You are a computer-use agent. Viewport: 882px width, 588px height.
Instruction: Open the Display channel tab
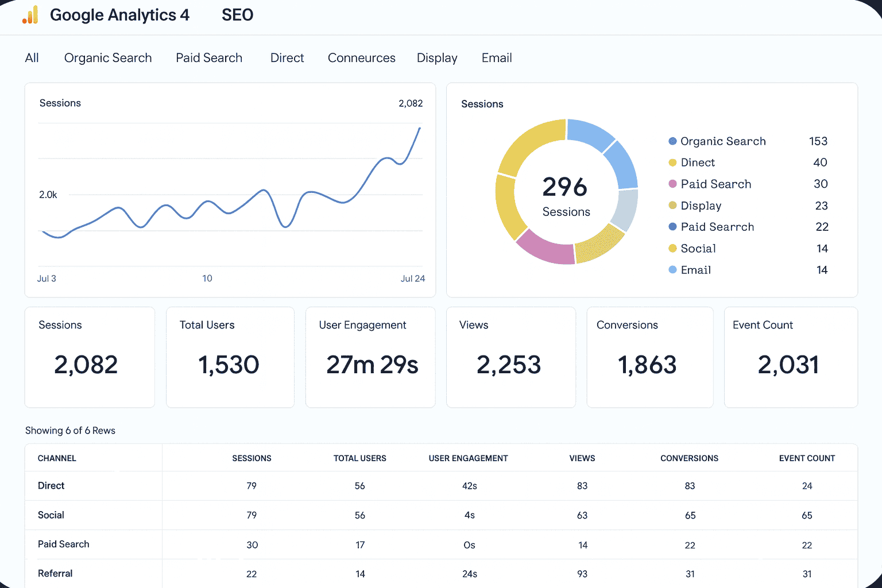coord(437,57)
